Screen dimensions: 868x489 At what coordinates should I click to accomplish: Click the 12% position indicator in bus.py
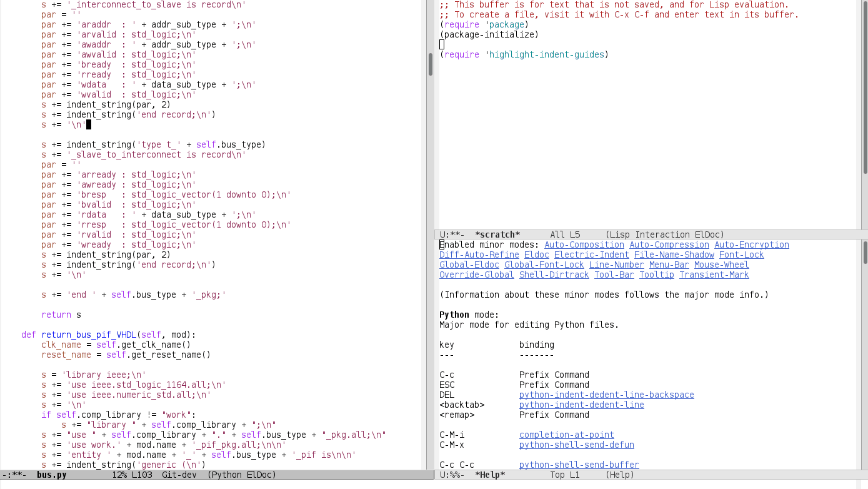pyautogui.click(x=119, y=475)
